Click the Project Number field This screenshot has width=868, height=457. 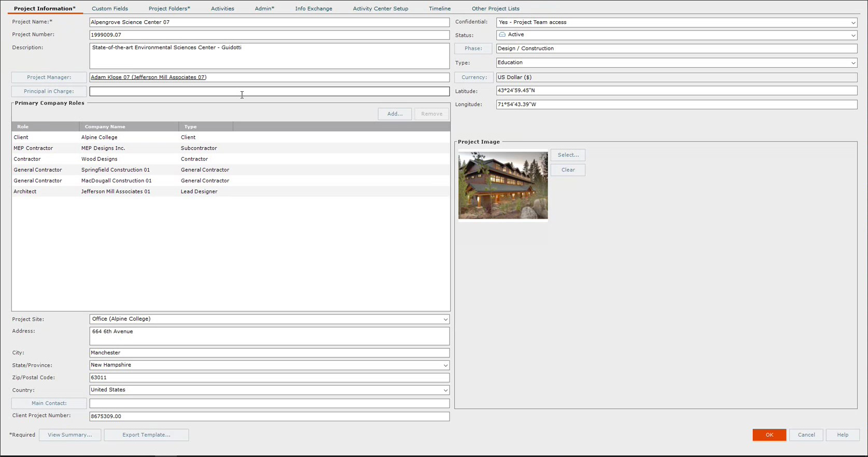click(x=269, y=35)
